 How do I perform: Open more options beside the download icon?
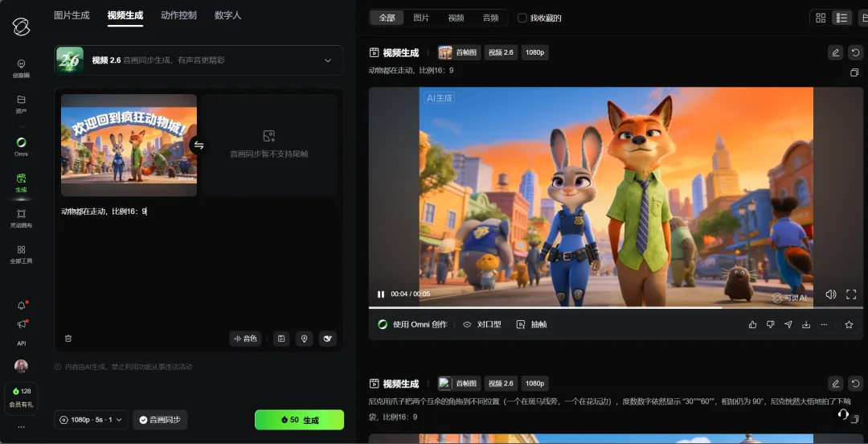tap(824, 325)
